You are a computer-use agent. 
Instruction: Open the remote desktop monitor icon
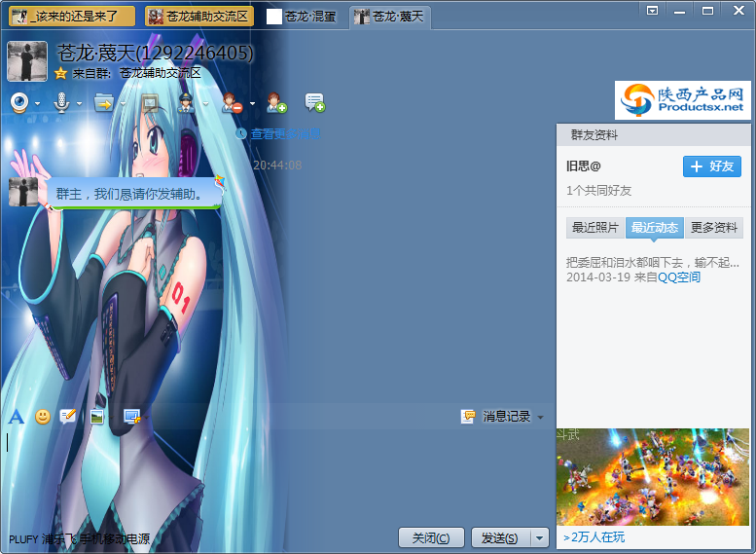(x=150, y=103)
